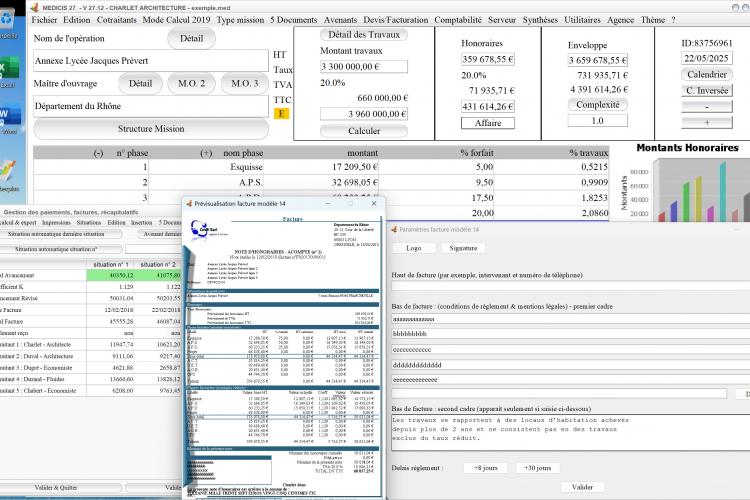Click the bbbbbbbbb footer line field
This screenshot has width=750, height=500.
[x=571, y=334]
